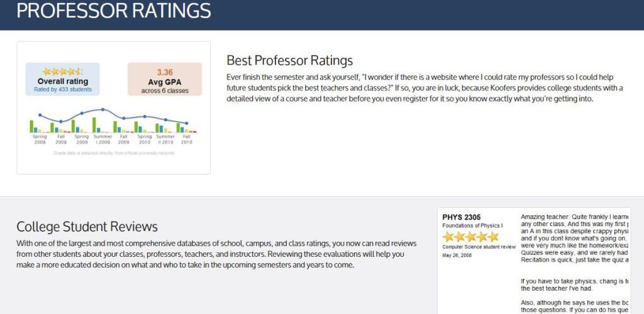Click 'Rated by 433 students' text
Viewport: 644px width, 314px height.
(62, 90)
